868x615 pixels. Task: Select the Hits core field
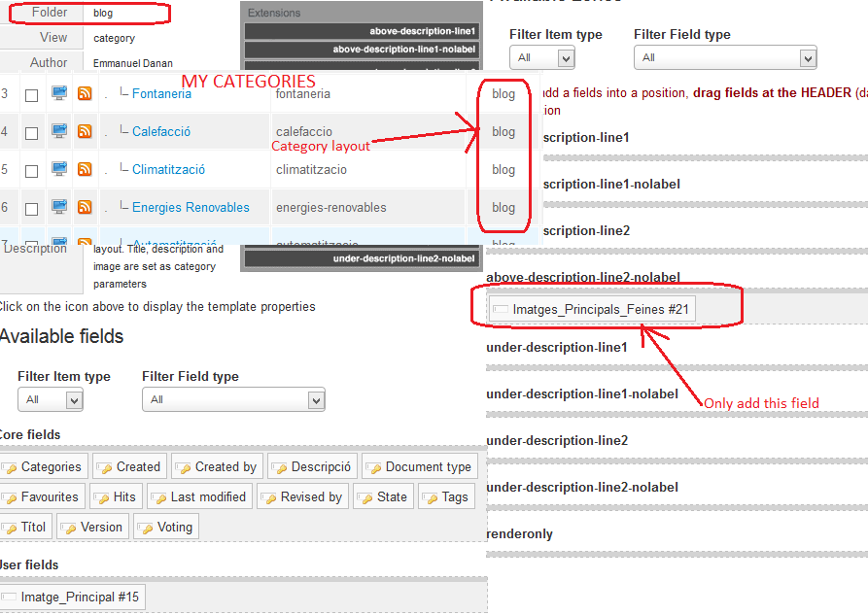tap(117, 497)
